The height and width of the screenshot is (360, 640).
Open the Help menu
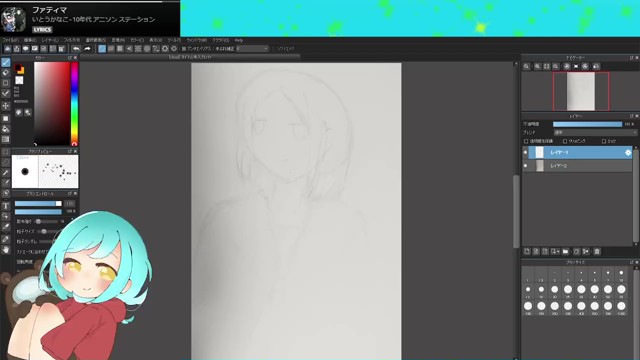239,40
